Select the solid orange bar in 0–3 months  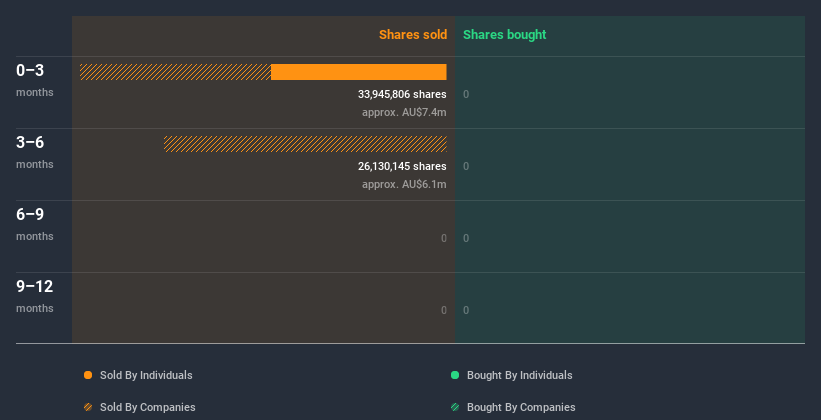coord(359,72)
